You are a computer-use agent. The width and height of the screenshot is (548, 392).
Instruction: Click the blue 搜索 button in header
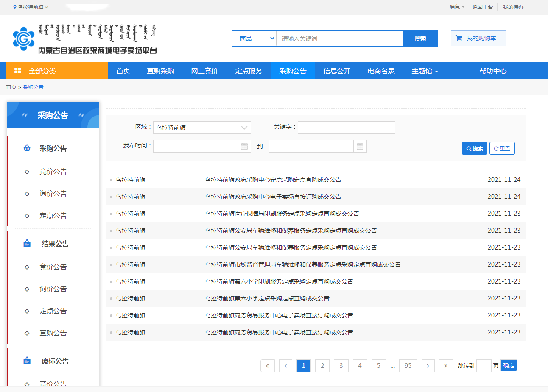[420, 39]
